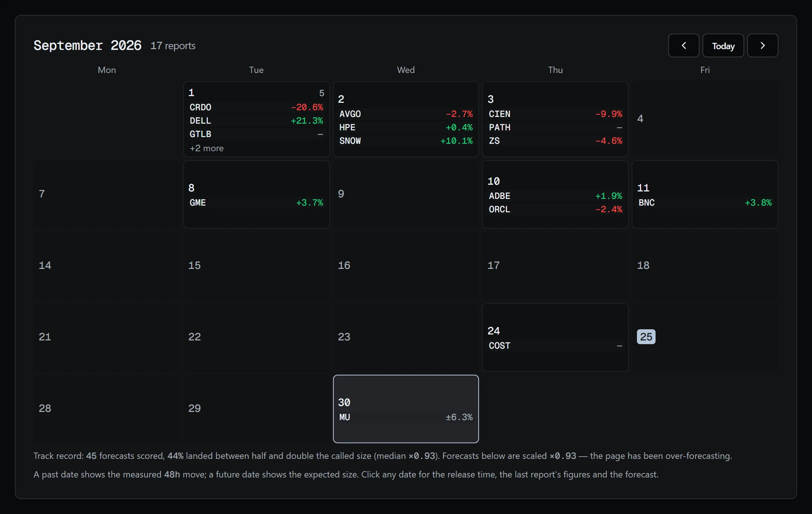Screen dimensions: 812x514
Task: Open the September 10 date number
Action: coord(494,181)
